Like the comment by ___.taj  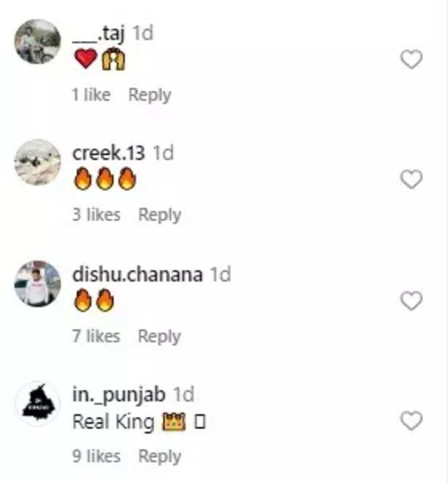pos(412,60)
